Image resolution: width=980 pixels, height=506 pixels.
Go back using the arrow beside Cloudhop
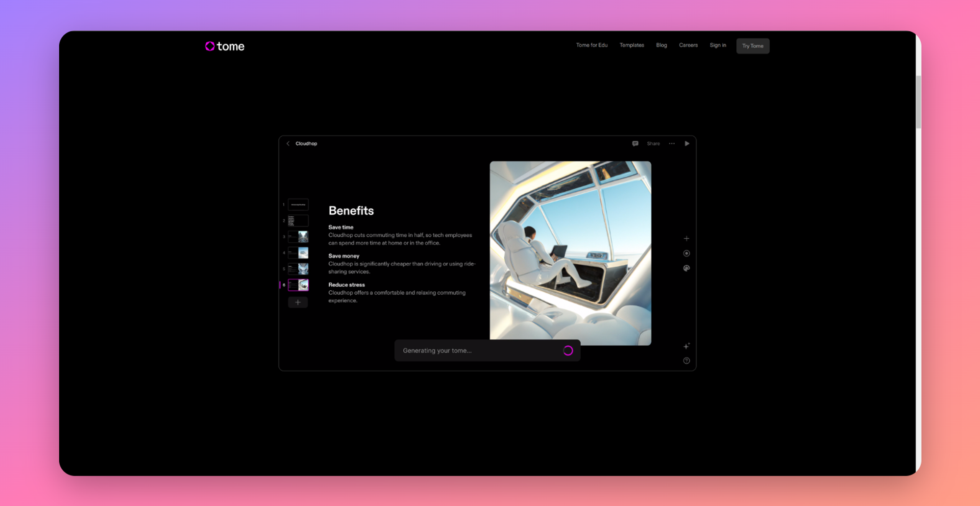[288, 144]
